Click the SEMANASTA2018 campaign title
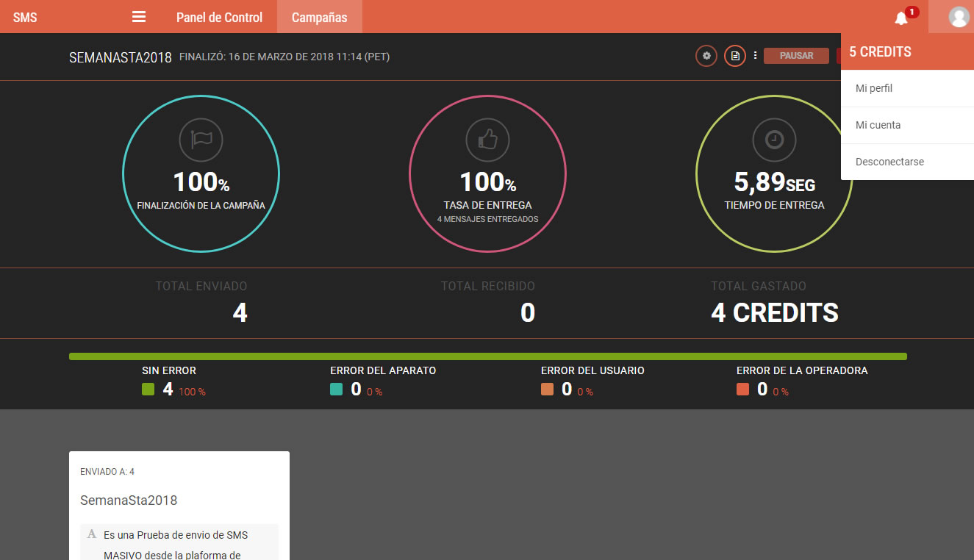974x560 pixels. click(x=121, y=57)
